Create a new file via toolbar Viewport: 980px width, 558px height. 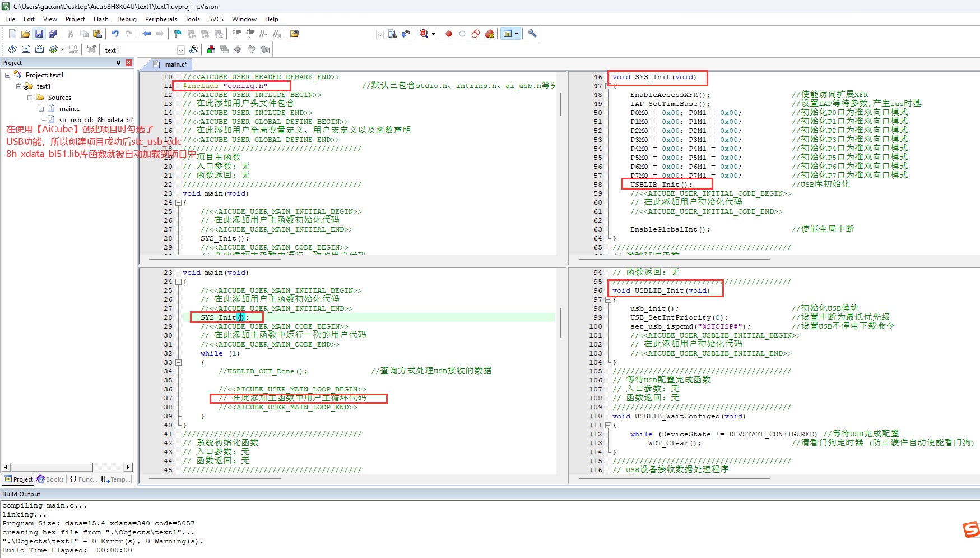pos(12,34)
